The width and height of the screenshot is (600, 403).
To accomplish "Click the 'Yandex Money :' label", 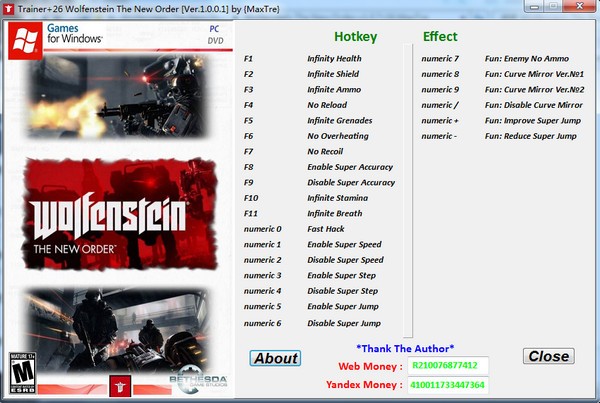I will pos(364,385).
